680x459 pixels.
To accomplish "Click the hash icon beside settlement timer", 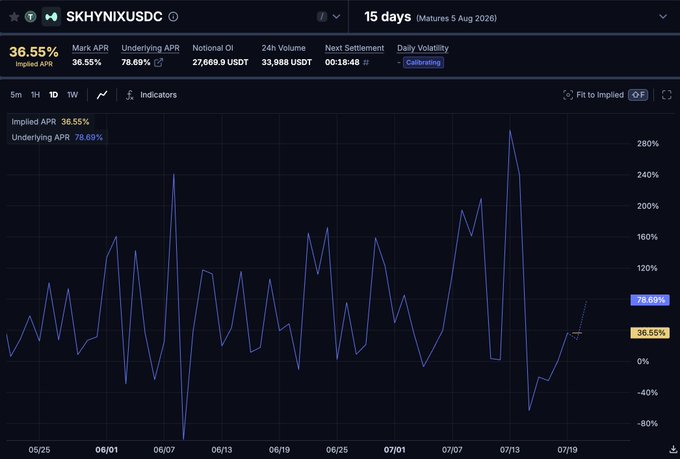I will [366, 62].
